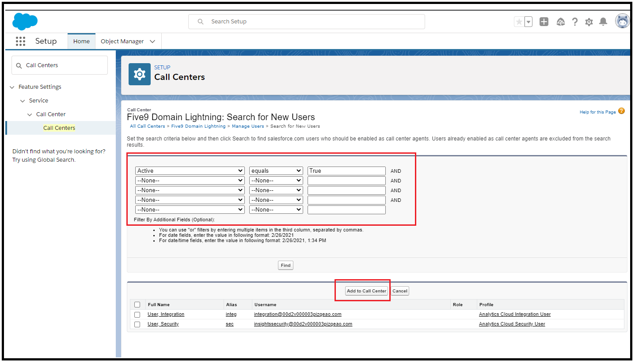Click the Call Centers gear page icon
Viewport: 635px width, 364px height.
click(140, 74)
